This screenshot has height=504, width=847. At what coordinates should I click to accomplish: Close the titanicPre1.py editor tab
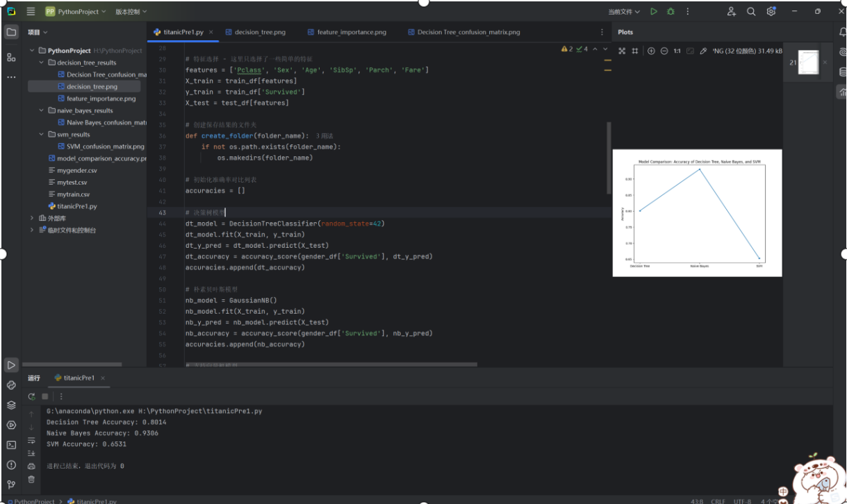211,32
